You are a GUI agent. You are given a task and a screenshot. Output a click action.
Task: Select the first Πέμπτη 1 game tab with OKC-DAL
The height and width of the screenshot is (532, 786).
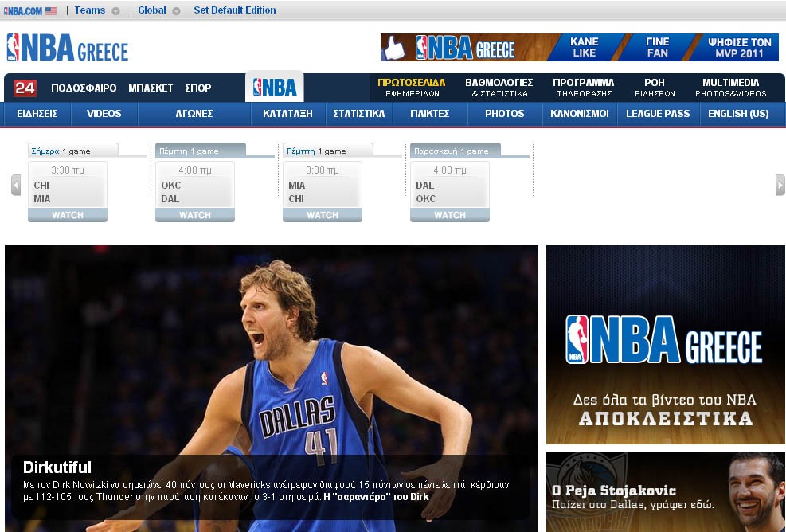click(200, 151)
